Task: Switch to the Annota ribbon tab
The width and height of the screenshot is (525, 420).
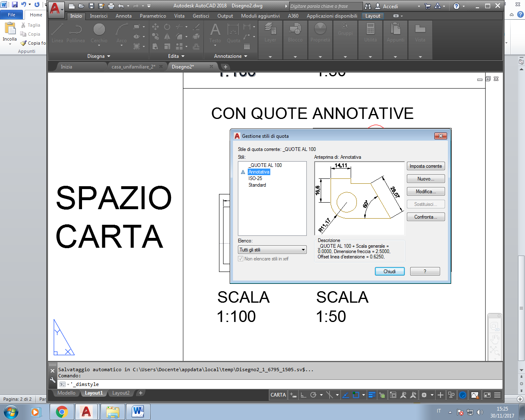Action: [x=123, y=16]
